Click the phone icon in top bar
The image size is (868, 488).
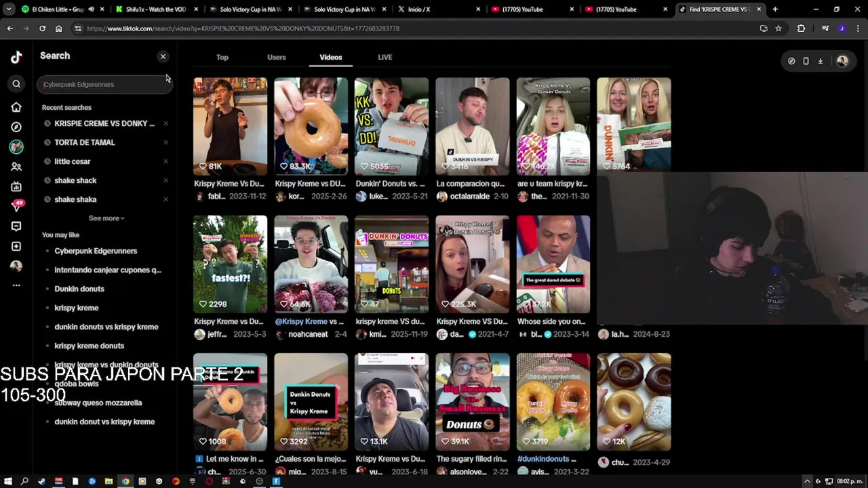[806, 61]
